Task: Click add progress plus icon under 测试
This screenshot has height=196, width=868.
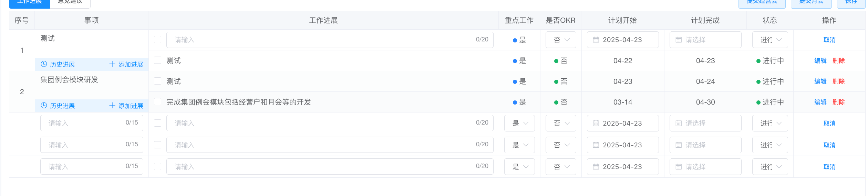Action: (112, 64)
